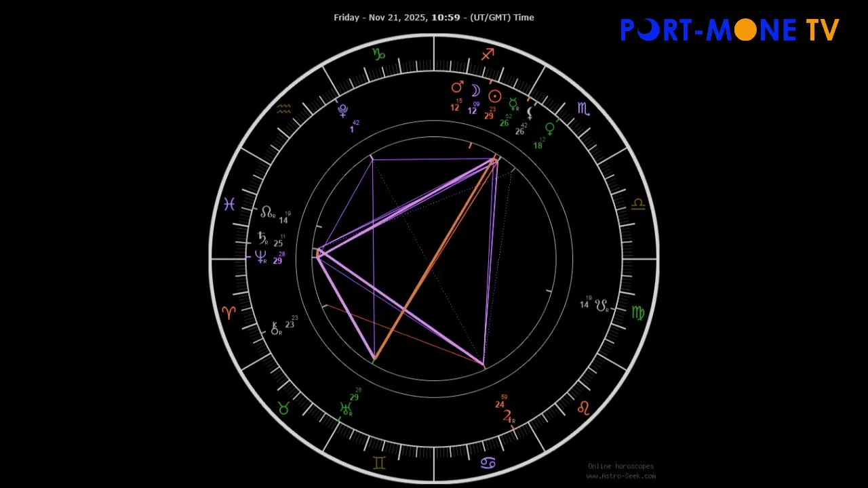
Task: Select the Pluto glyph
Action: (x=343, y=110)
